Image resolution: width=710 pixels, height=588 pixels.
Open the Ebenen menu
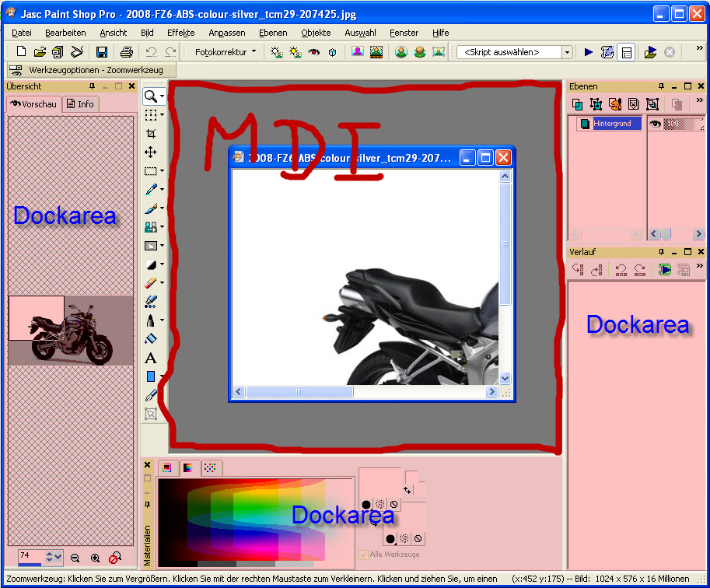273,33
